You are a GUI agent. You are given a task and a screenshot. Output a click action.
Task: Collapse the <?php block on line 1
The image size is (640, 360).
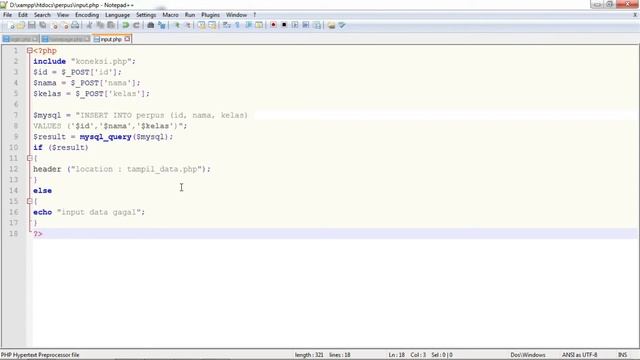[29, 51]
